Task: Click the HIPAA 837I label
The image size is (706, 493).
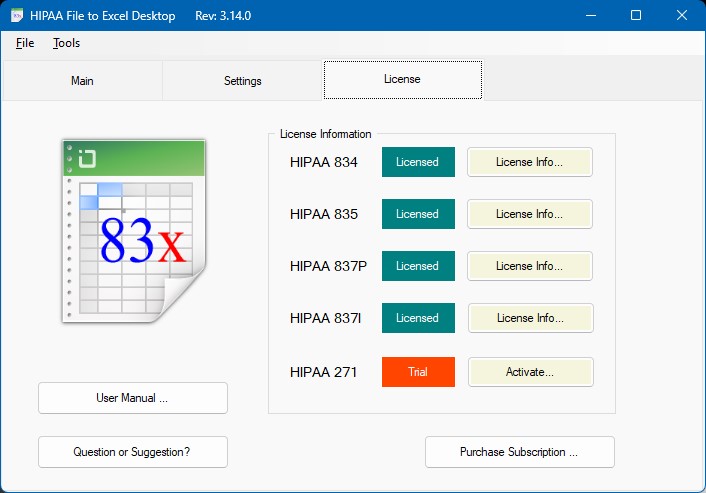Action: pyautogui.click(x=326, y=318)
